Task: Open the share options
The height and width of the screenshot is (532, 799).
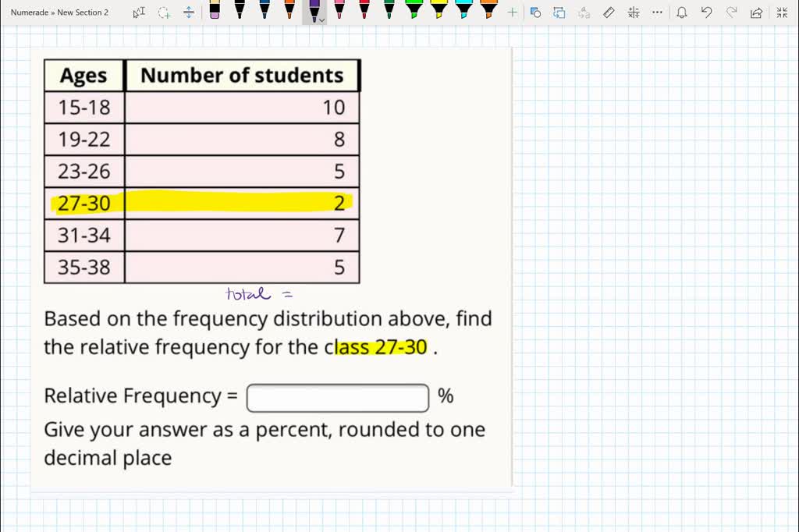Action: [x=755, y=12]
